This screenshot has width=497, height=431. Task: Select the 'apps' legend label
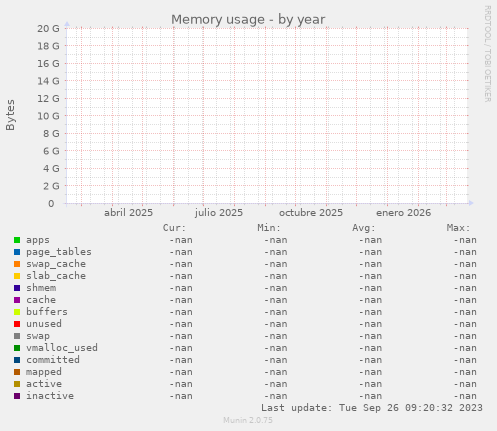coord(38,240)
